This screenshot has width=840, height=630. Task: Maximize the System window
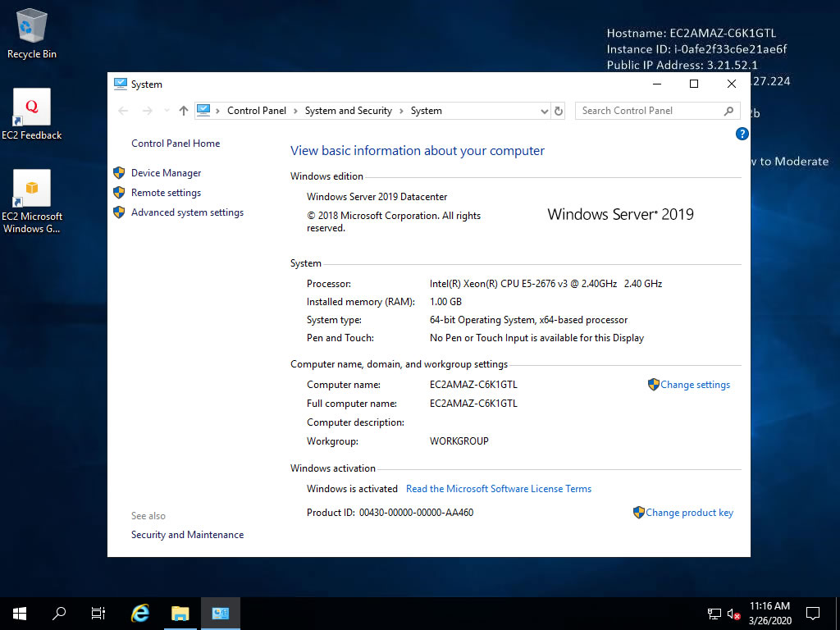click(x=694, y=84)
